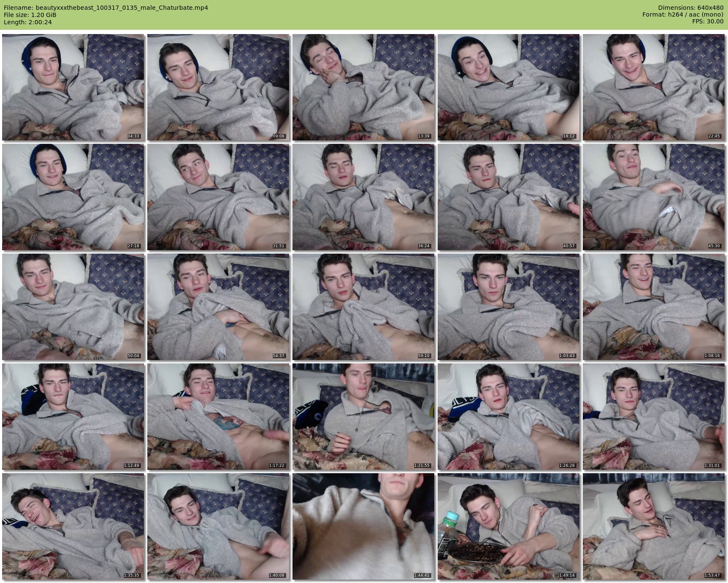The width and height of the screenshot is (728, 583).
Task: Click the 'Filename:' line in the header
Action: (x=106, y=8)
